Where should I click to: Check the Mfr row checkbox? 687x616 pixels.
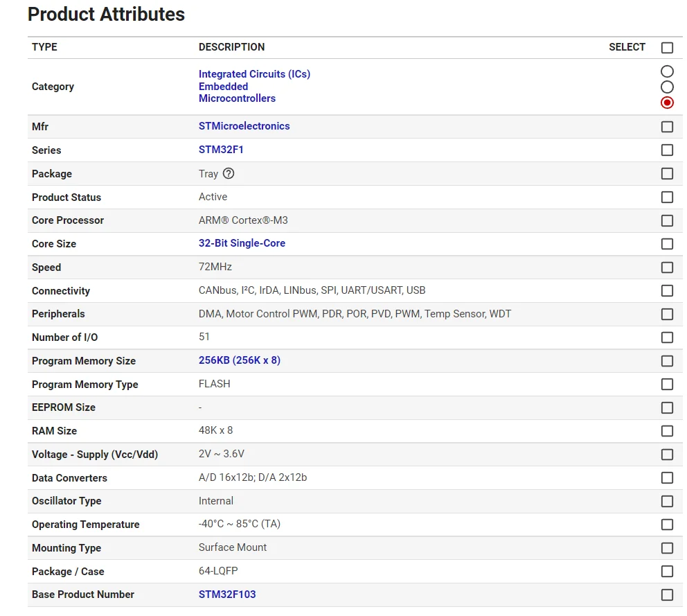point(667,127)
